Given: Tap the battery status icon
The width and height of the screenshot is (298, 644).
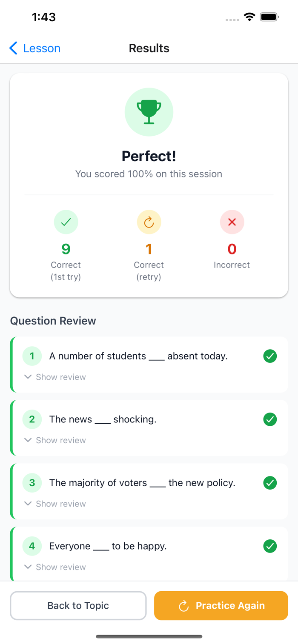Looking at the screenshot, I should coord(269,17).
